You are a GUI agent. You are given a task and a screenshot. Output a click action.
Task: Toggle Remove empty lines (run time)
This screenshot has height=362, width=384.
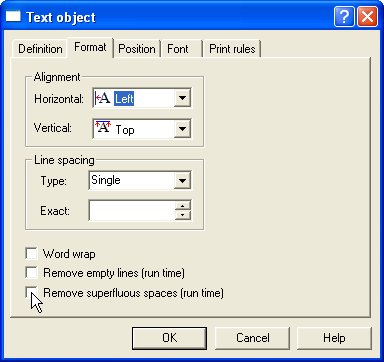[31, 273]
